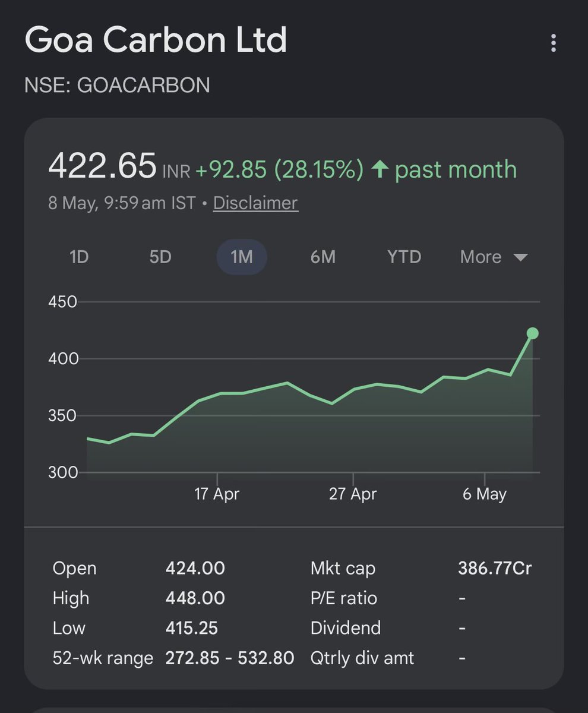588x713 pixels.
Task: Click the 300 y-axis label
Action: click(x=63, y=473)
